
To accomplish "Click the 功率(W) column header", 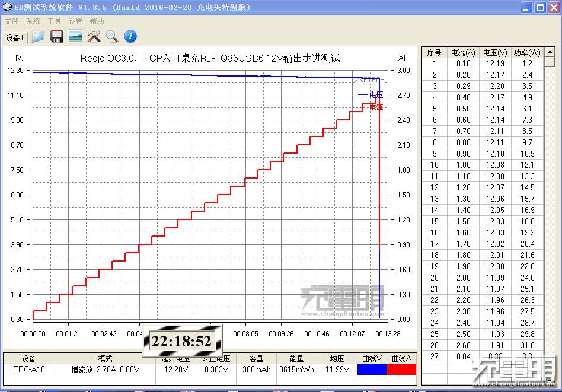I will tap(527, 52).
